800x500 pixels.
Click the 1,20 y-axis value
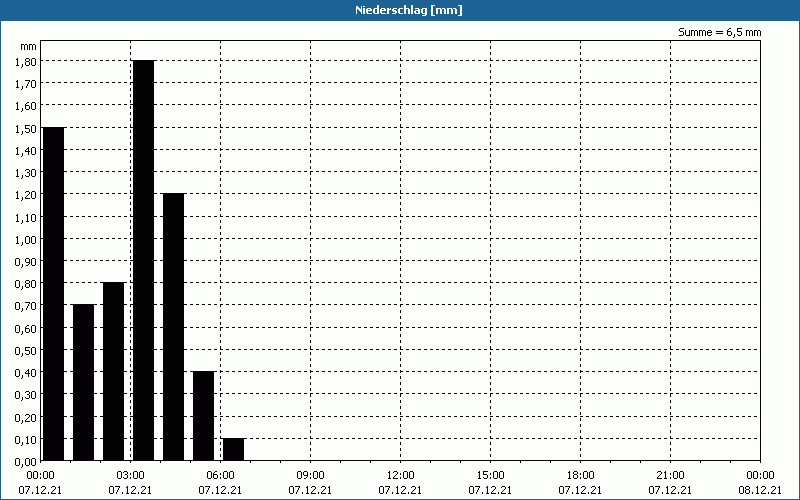pyautogui.click(x=26, y=195)
